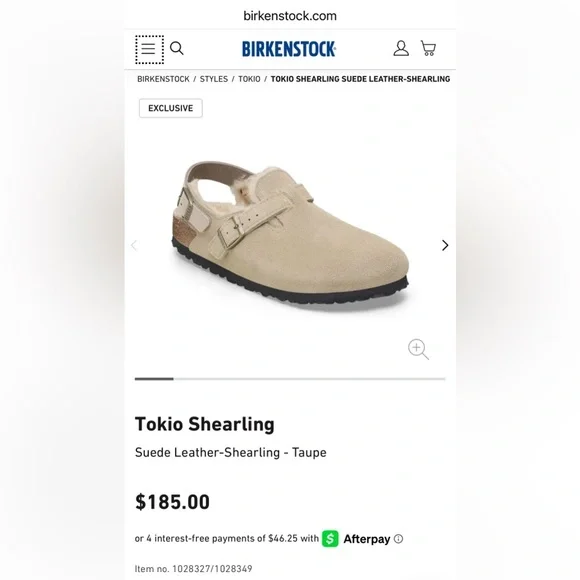Screen dimensions: 580x580
Task: Click the Tokio Shearling Suede Leather-Shearling breadcrumb
Action: tap(360, 79)
